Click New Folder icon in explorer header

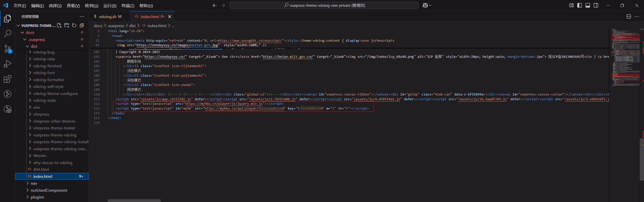click(67, 25)
